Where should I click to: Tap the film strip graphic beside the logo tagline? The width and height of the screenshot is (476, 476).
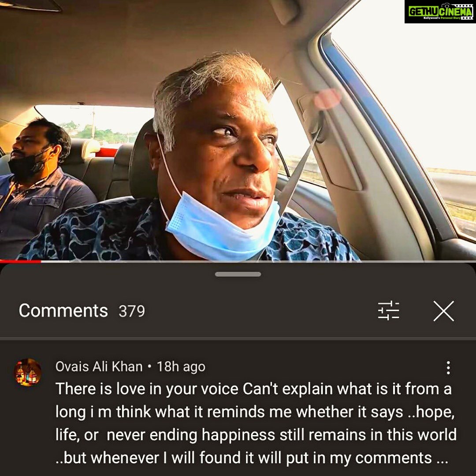point(467,18)
